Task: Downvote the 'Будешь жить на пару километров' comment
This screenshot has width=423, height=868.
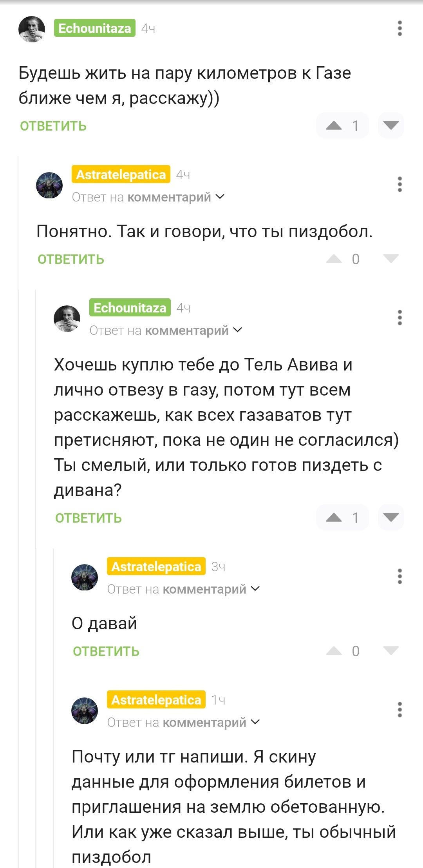Action: (x=391, y=125)
